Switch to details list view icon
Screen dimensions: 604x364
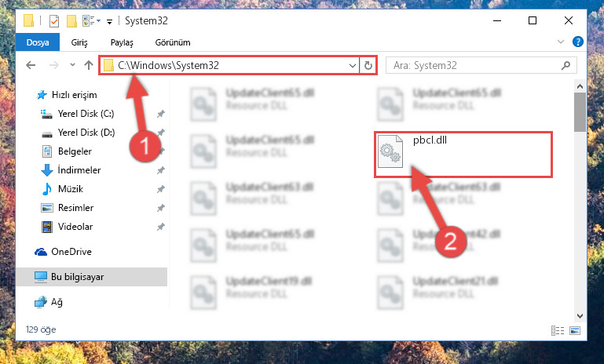point(558,330)
